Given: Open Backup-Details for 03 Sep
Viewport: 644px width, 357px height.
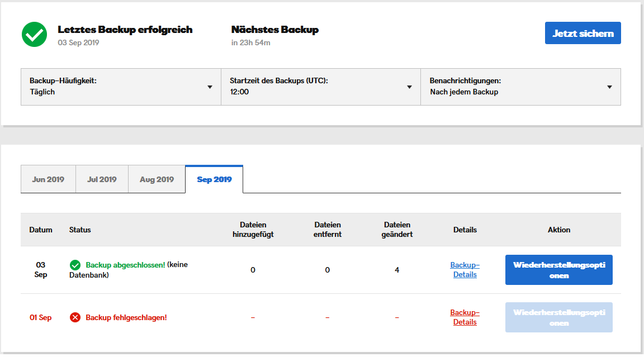Looking at the screenshot, I should point(465,270).
